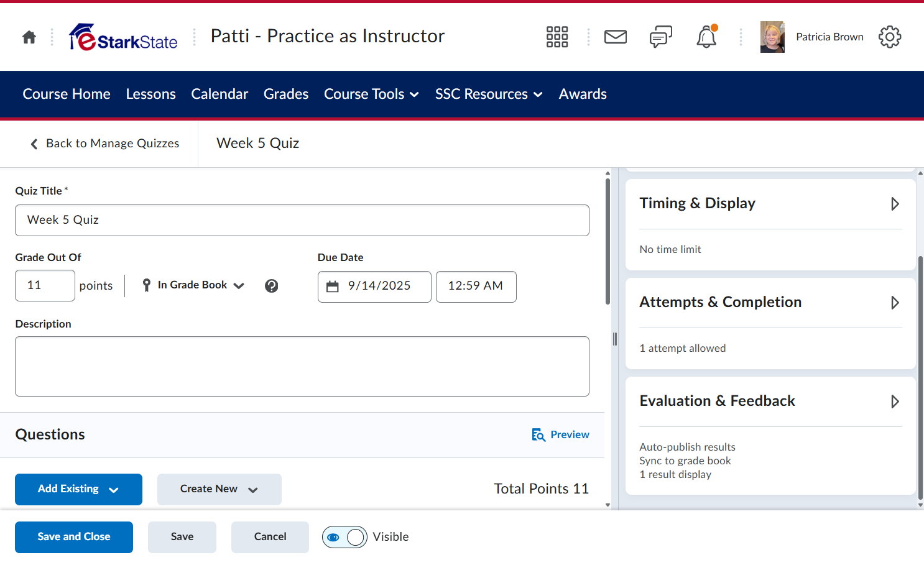Click the Quiz Title input field
This screenshot has height=565, width=924.
302,220
